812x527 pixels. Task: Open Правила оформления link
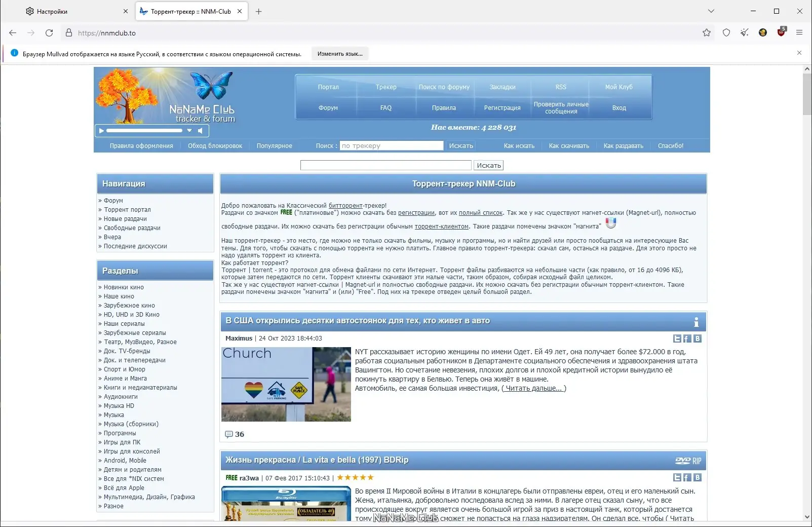[x=141, y=146]
